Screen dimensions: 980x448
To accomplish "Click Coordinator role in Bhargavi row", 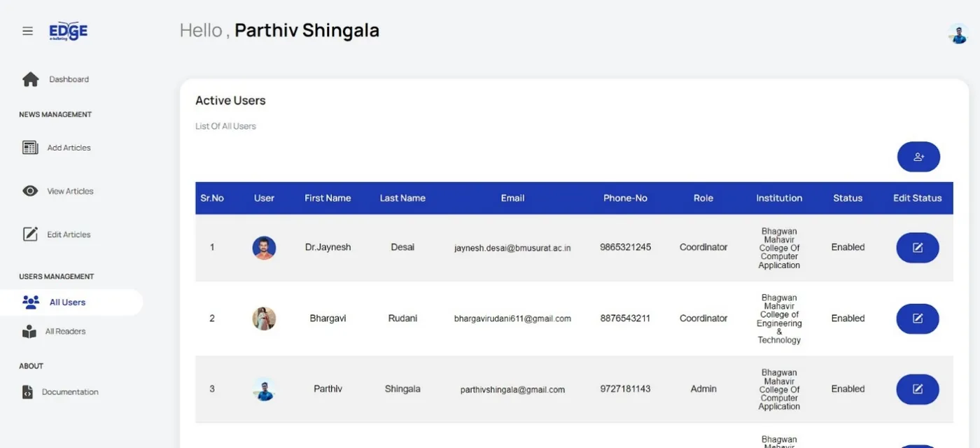I will 703,318.
